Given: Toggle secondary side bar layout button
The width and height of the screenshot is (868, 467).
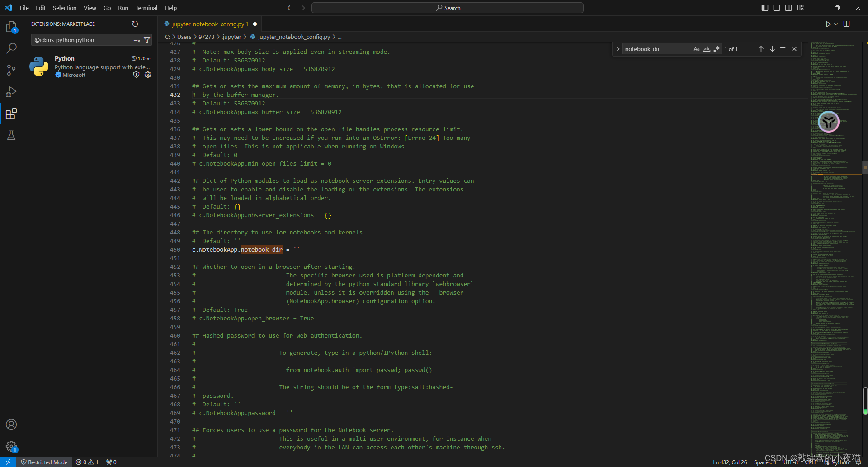Looking at the screenshot, I should (x=788, y=8).
